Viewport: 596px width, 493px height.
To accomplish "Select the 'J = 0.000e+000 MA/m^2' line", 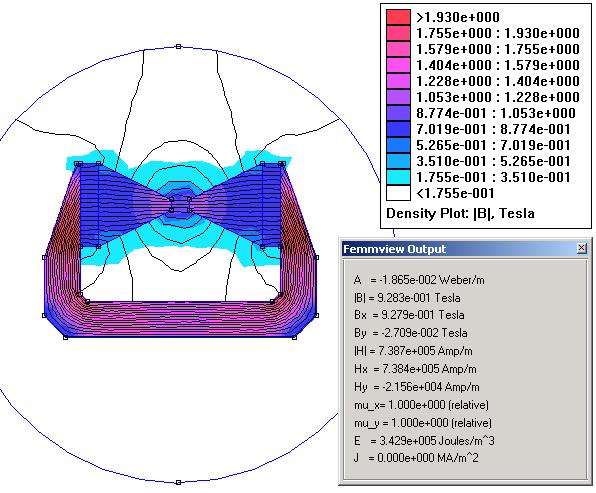I will tap(416, 458).
